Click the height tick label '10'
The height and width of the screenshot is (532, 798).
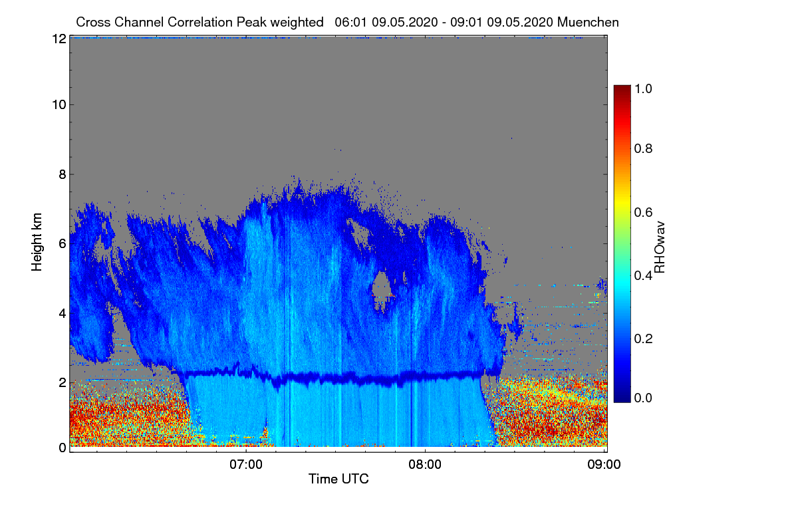59,104
